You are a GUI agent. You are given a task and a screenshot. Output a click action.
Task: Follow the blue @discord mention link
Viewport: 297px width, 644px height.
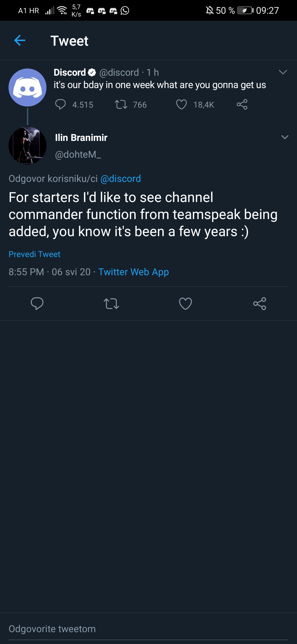click(x=120, y=179)
